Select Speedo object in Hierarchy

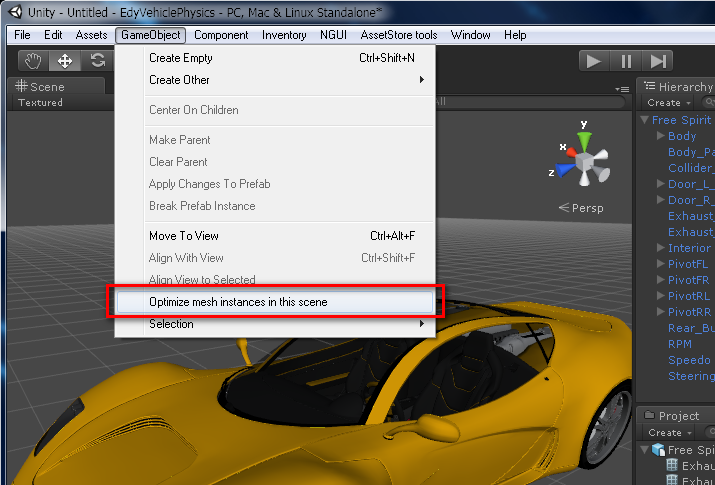tap(689, 360)
